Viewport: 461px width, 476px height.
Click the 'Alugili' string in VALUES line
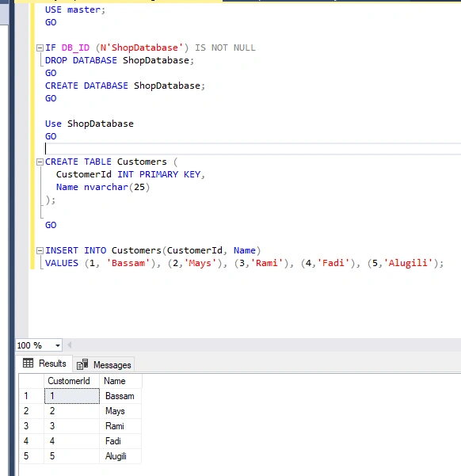(x=408, y=263)
